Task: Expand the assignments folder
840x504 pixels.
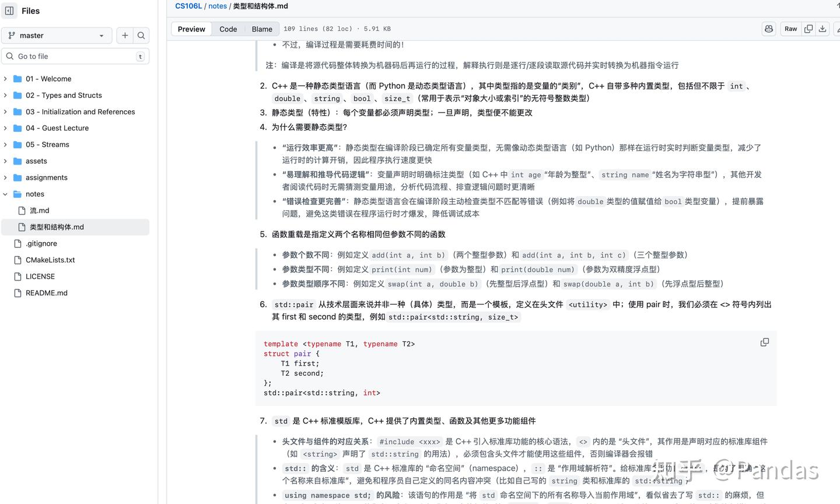Action: [5, 177]
